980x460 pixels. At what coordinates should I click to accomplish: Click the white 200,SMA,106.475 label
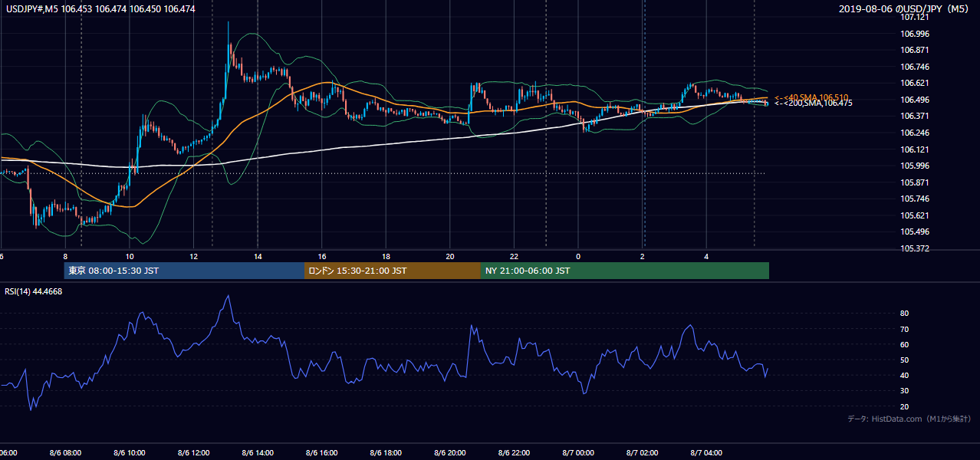813,103
